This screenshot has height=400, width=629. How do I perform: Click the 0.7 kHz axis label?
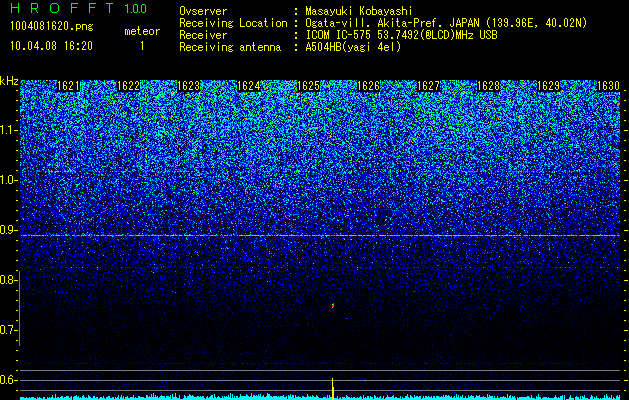tap(9, 330)
